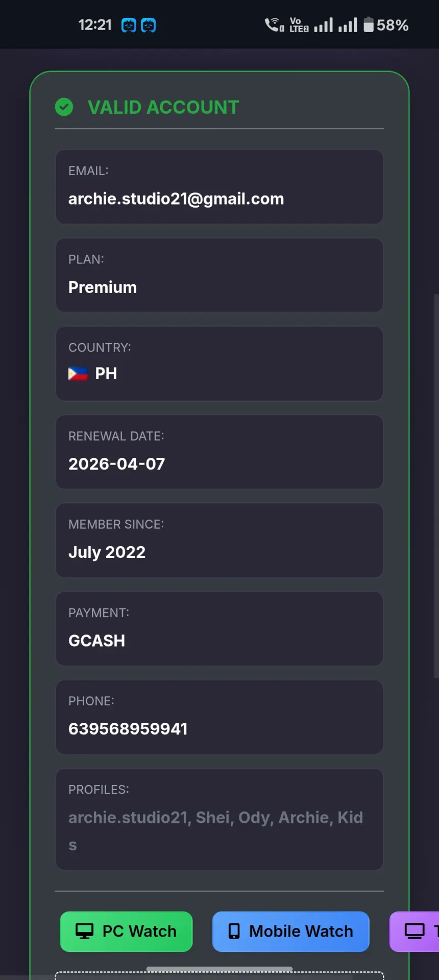This screenshot has height=980, width=439.
Task: Open the Mobile Watch button
Action: coord(291,932)
